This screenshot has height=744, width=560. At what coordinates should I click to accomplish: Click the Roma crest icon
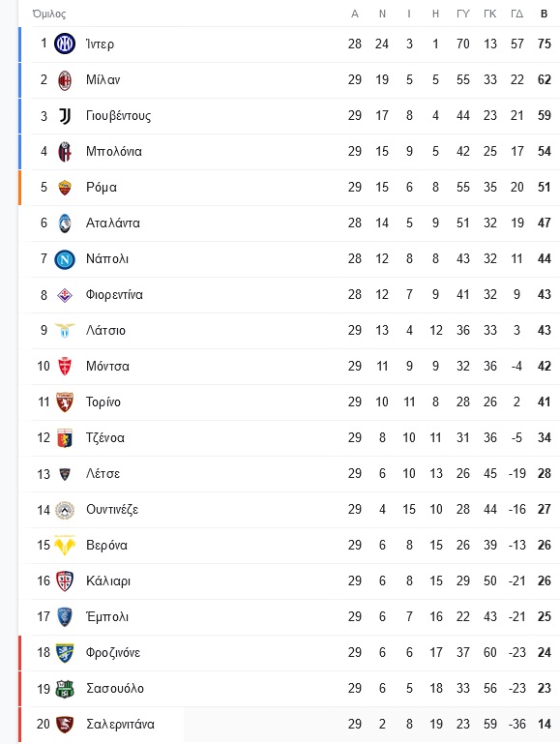[x=65, y=188]
